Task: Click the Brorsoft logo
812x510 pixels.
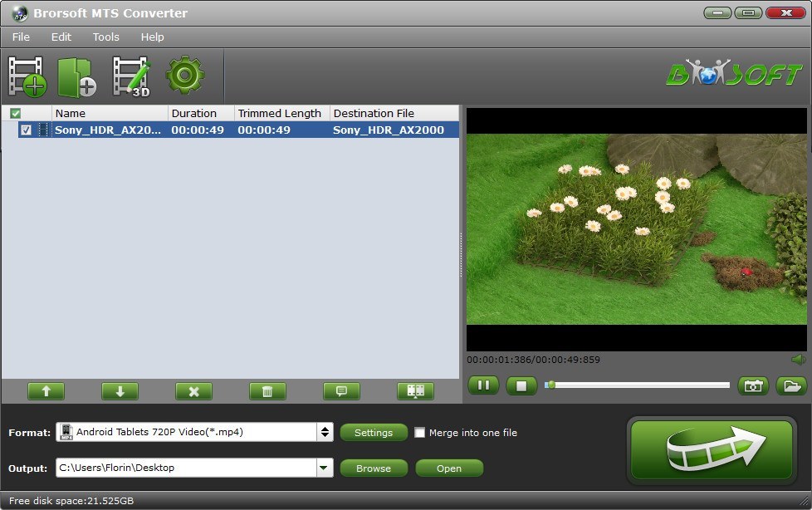Action: click(734, 73)
